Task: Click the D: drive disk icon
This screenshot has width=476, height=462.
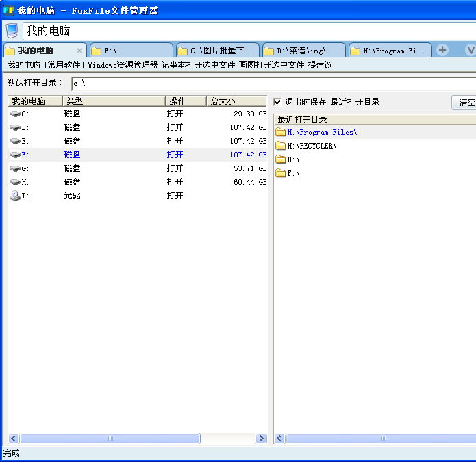Action: [14, 127]
